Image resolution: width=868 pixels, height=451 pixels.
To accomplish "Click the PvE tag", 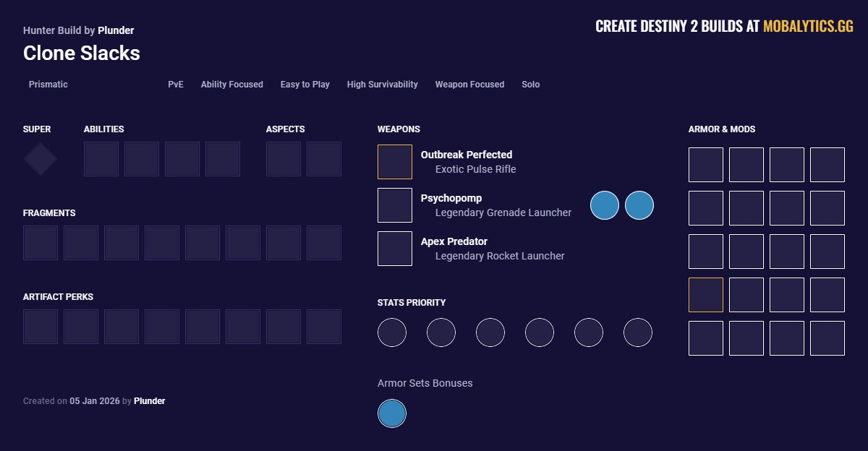I will 176,85.
